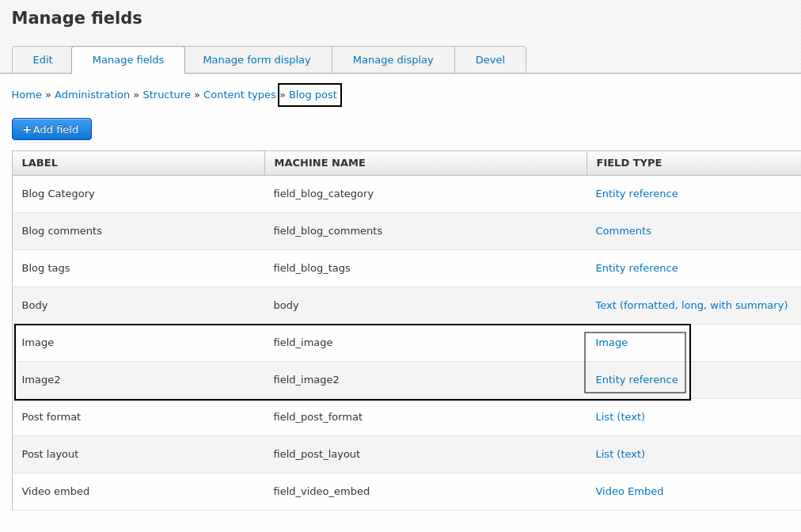Open the Video Embed field type link
Screen dimensions: 801x532
pyautogui.click(x=629, y=491)
